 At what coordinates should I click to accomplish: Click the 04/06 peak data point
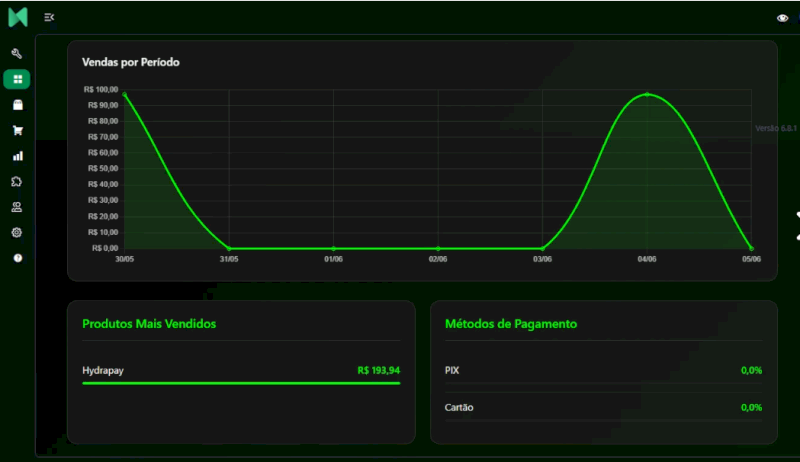[x=647, y=94]
